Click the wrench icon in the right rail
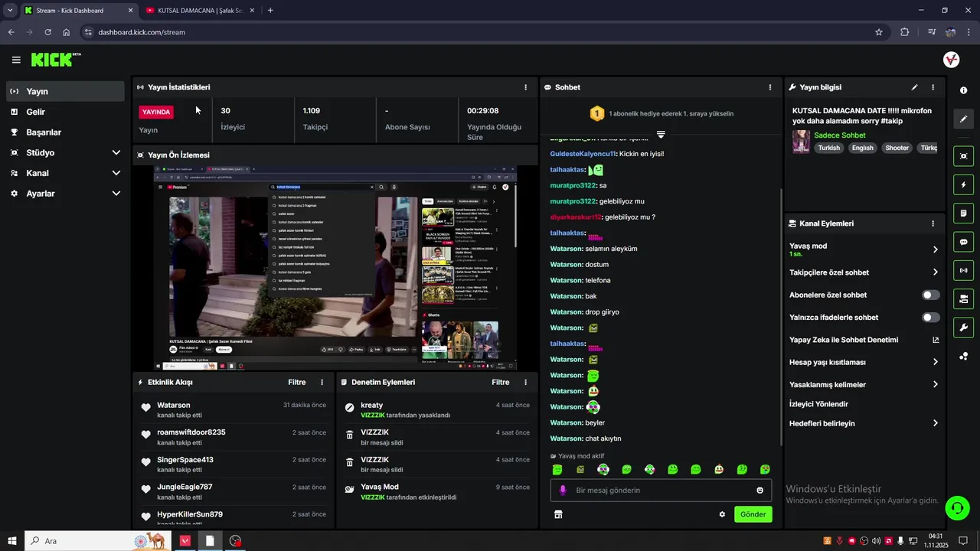 point(963,328)
